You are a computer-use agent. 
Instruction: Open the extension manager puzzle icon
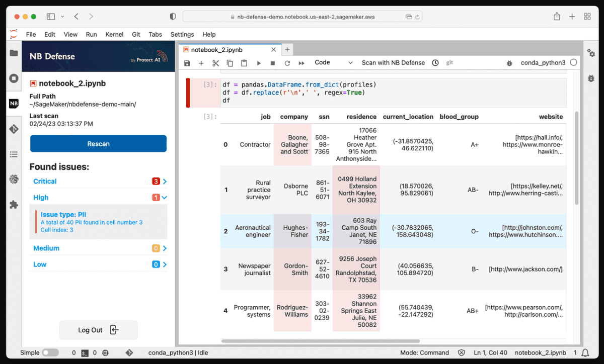[14, 205]
